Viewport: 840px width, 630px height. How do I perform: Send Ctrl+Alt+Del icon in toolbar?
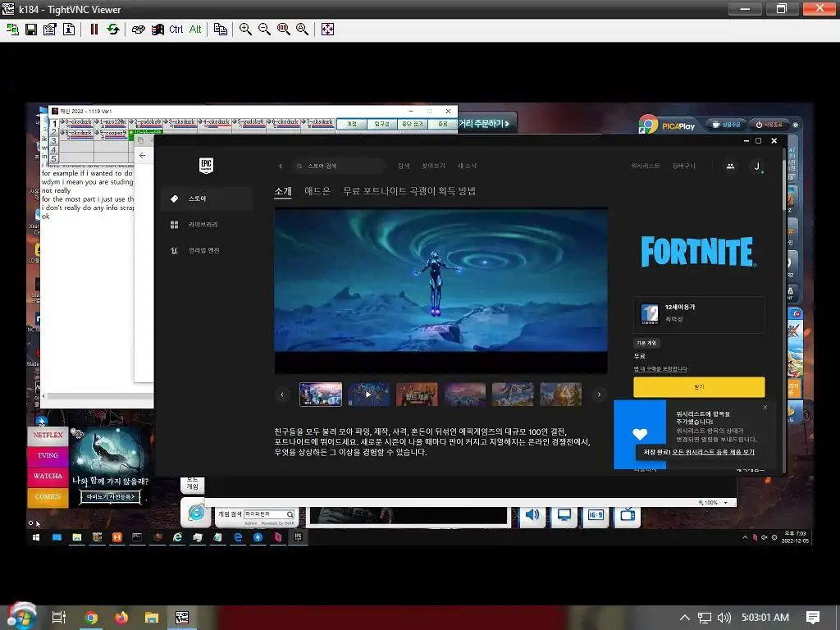(x=138, y=30)
